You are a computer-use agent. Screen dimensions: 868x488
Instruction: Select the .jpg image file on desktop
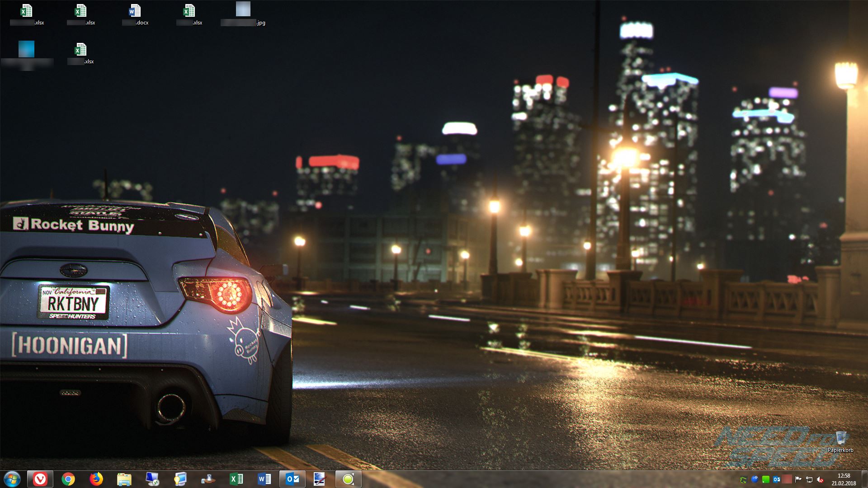(243, 14)
